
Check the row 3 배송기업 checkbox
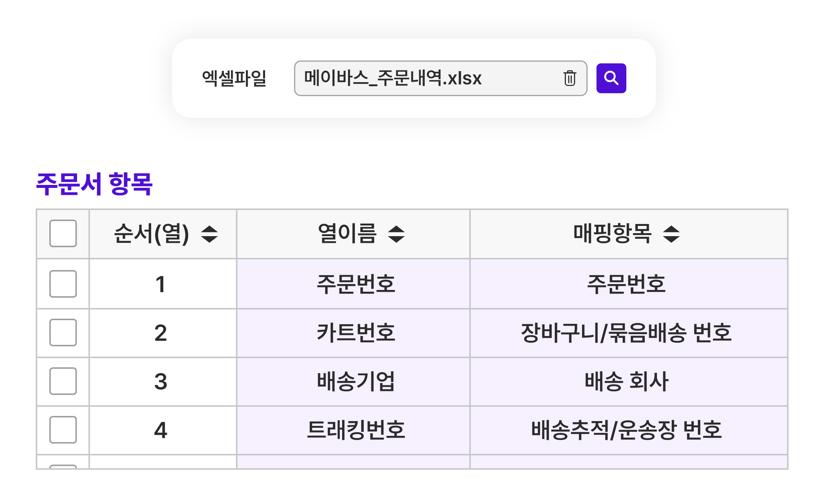coord(63,381)
